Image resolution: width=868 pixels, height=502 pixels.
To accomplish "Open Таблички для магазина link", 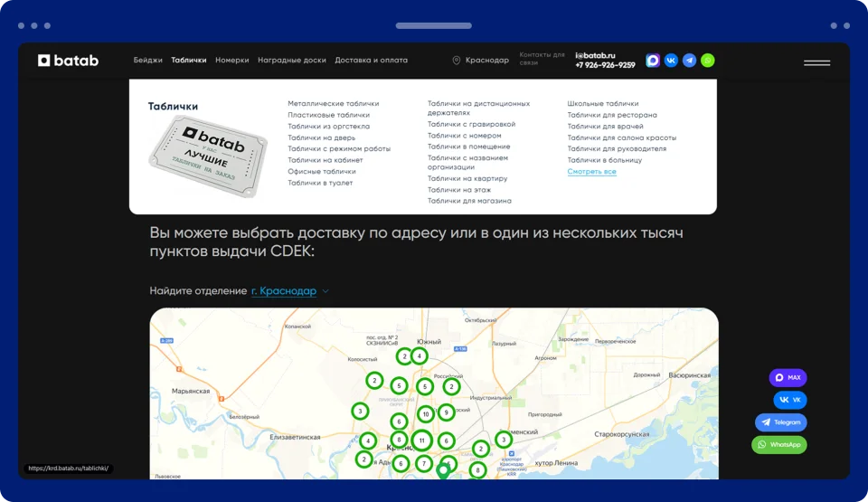I will coord(469,201).
